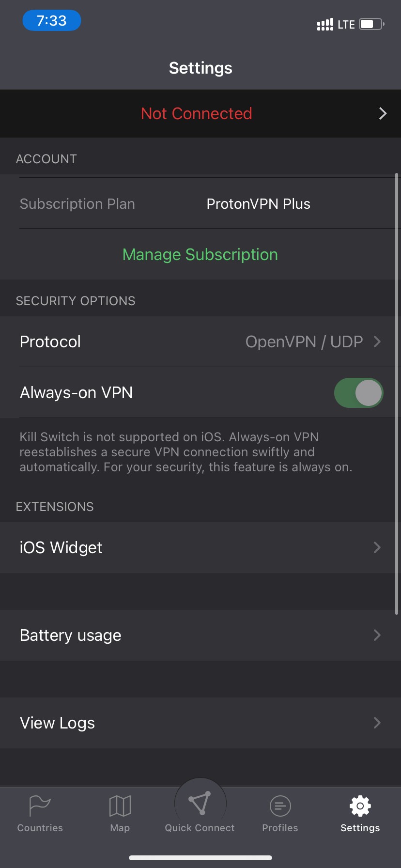Click the vertical scroll indicator

click(x=397, y=394)
